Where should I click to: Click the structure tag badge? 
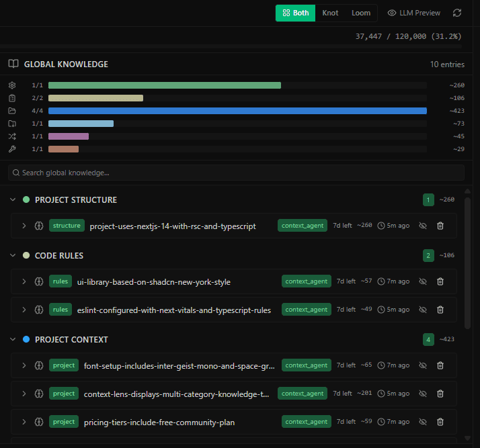[67, 226]
